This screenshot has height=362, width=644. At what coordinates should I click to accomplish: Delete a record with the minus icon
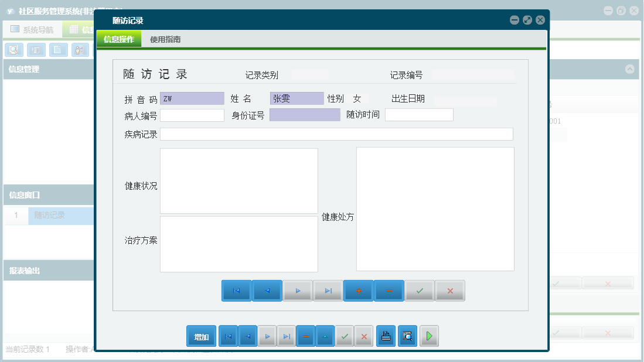tap(389, 290)
